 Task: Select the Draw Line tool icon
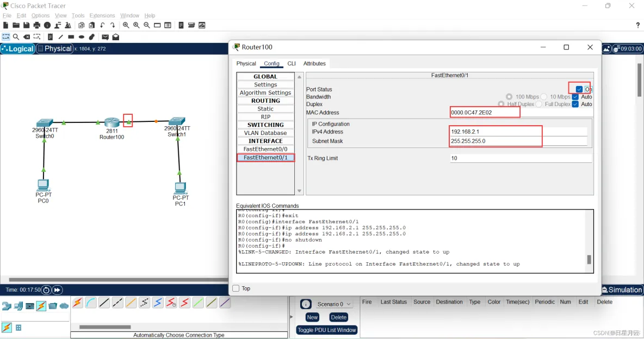60,37
